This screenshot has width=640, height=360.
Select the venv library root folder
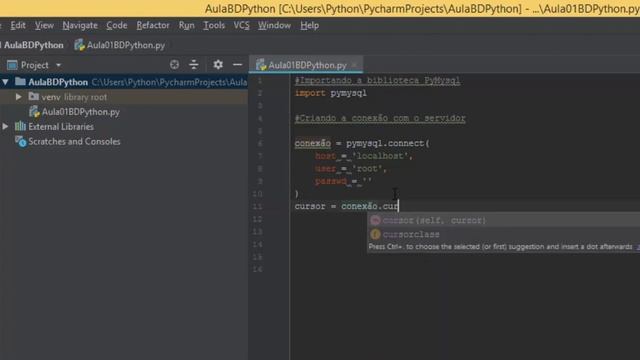[74, 97]
